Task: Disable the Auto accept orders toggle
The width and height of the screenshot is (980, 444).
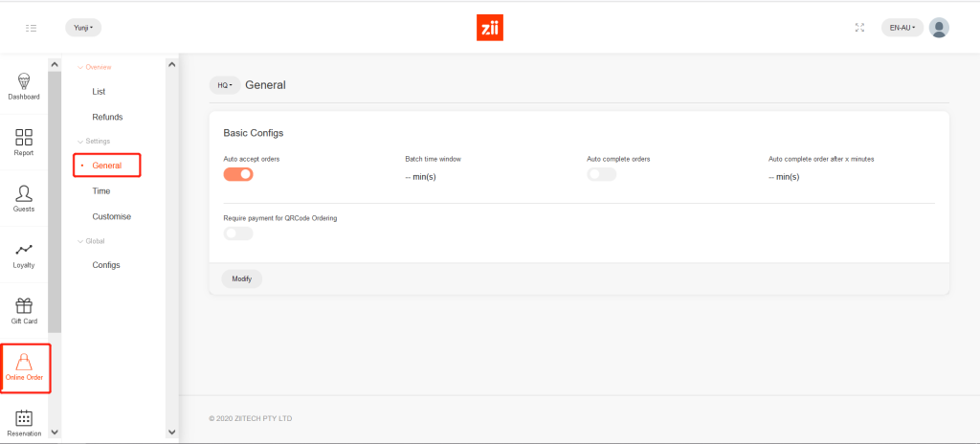Action: click(x=238, y=174)
